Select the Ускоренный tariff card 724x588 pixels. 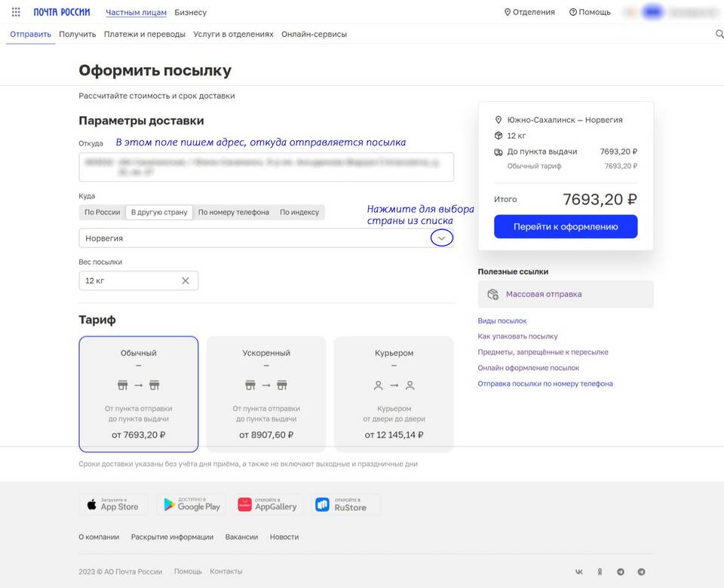(x=266, y=394)
